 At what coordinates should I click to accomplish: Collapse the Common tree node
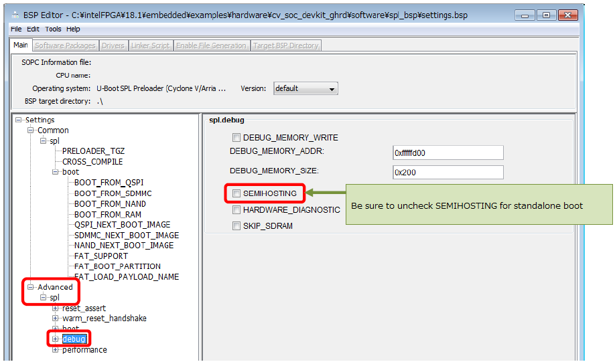point(30,130)
